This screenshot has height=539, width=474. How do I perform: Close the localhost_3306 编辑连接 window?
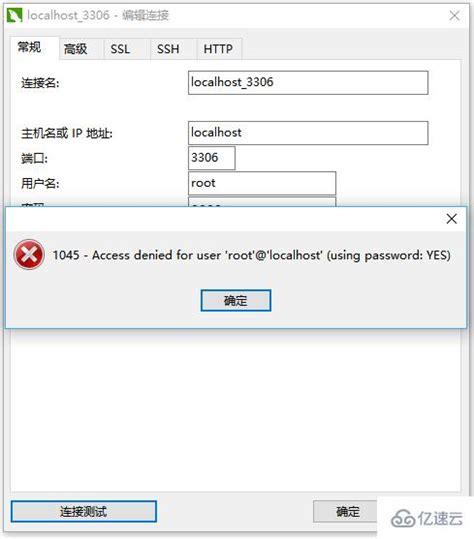(x=454, y=15)
